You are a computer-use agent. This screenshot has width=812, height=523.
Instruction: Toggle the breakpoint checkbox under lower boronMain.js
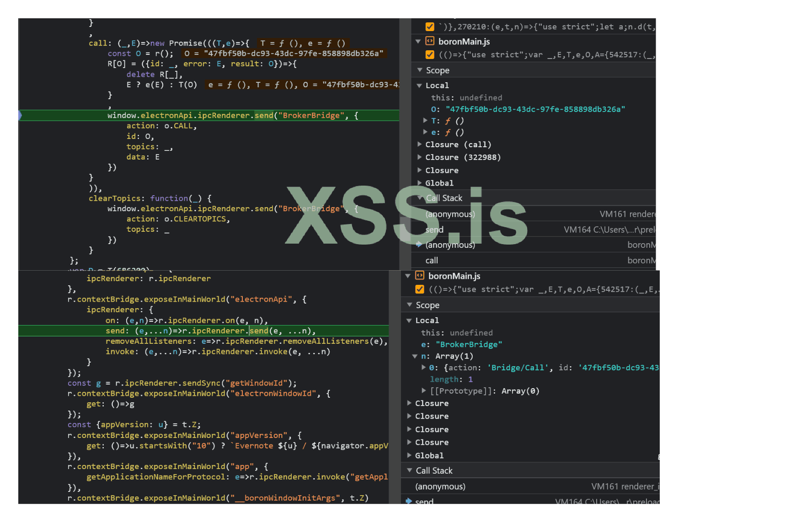[x=420, y=289]
